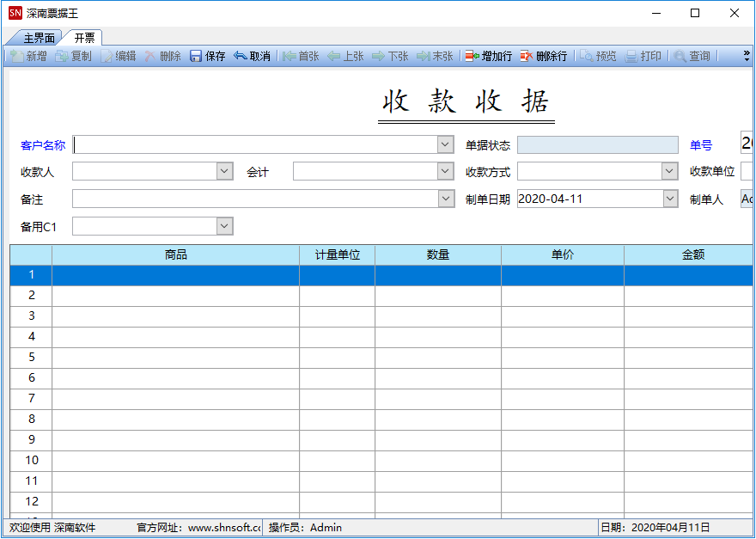The width and height of the screenshot is (756, 539).
Task: Click the 编辑 (edit) toolbar icon
Action: [x=119, y=57]
